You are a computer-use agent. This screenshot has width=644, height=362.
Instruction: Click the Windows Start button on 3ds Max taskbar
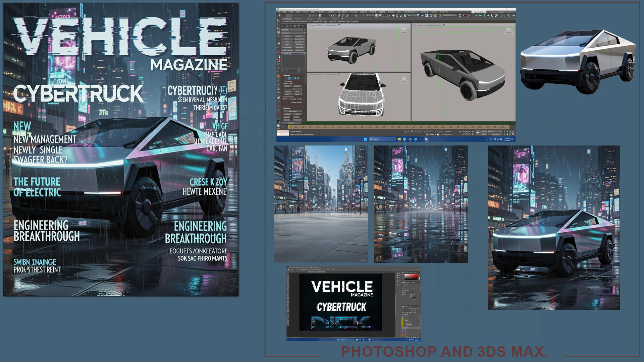coord(366,139)
